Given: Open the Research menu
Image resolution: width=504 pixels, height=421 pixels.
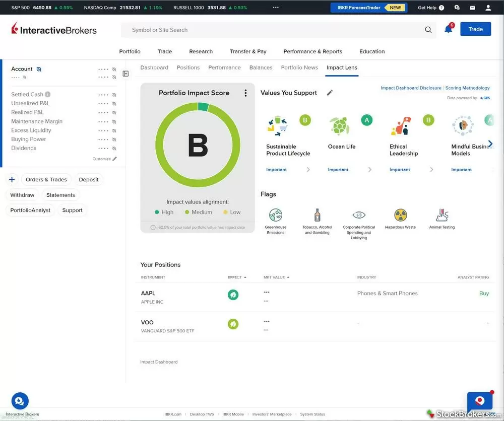Looking at the screenshot, I should [x=201, y=51].
